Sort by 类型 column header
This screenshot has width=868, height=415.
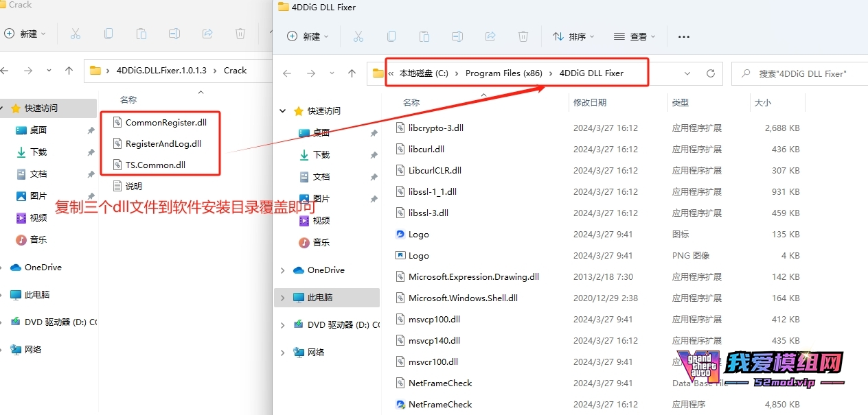click(x=681, y=103)
